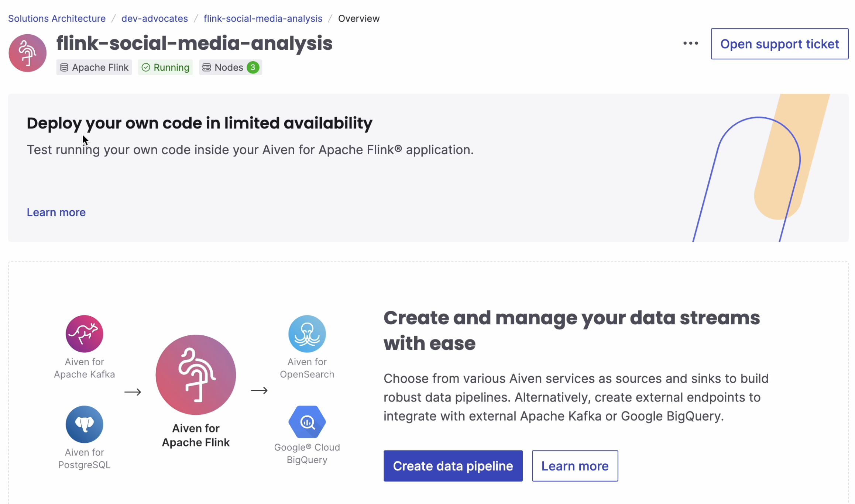Click the nodes icon beside the Nodes label
The image size is (855, 504).
pos(207,67)
